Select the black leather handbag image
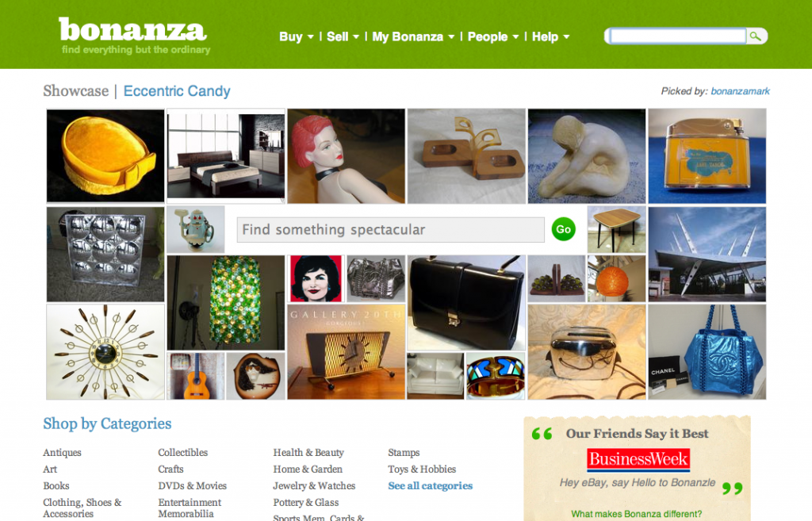Viewport: 812px width, 521px height. point(466,302)
